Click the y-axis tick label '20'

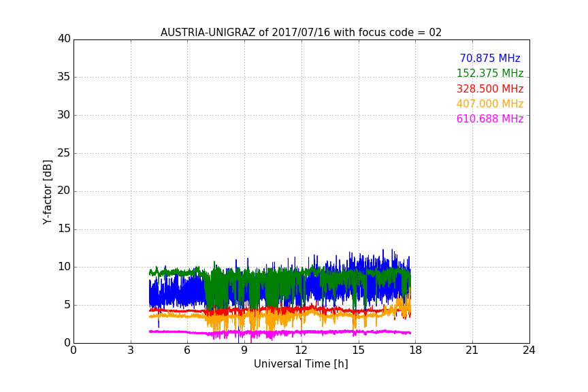click(x=64, y=191)
